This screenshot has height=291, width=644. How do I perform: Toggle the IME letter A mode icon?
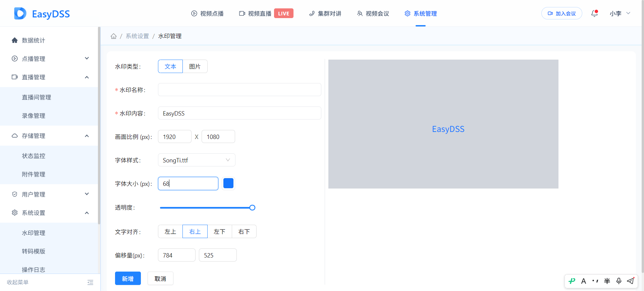[584, 281]
